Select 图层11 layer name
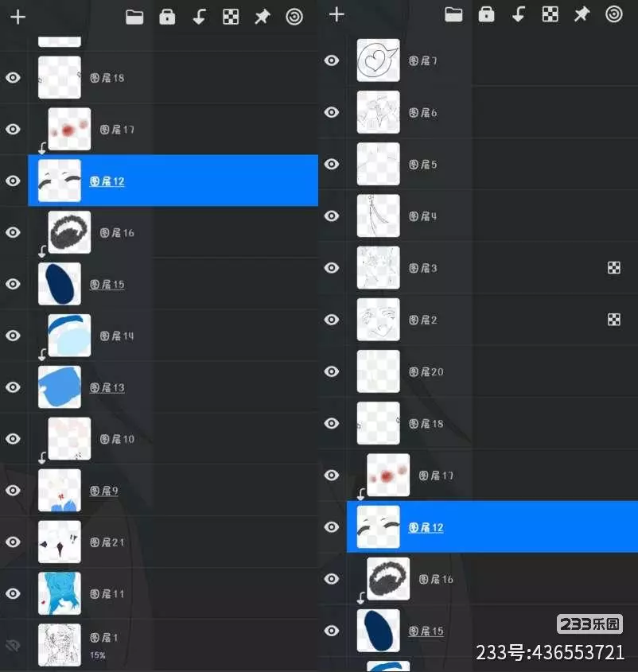Image resolution: width=638 pixels, height=672 pixels. point(107,594)
